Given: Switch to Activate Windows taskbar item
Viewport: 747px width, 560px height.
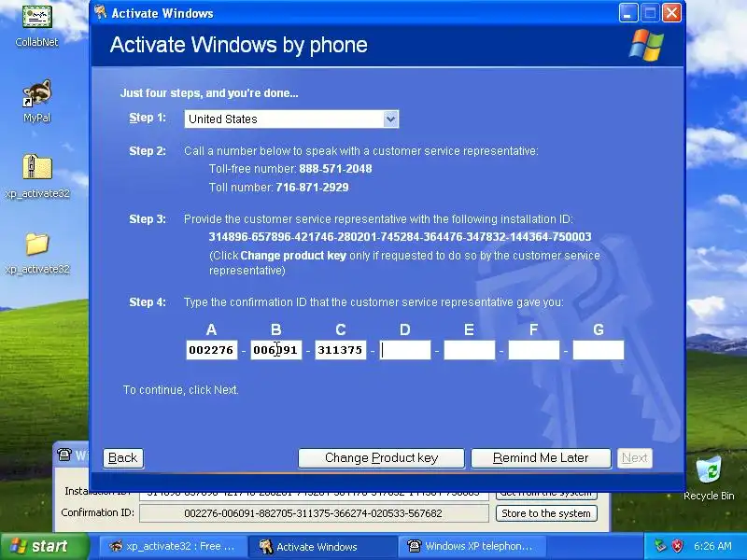Looking at the screenshot, I should 323,546.
